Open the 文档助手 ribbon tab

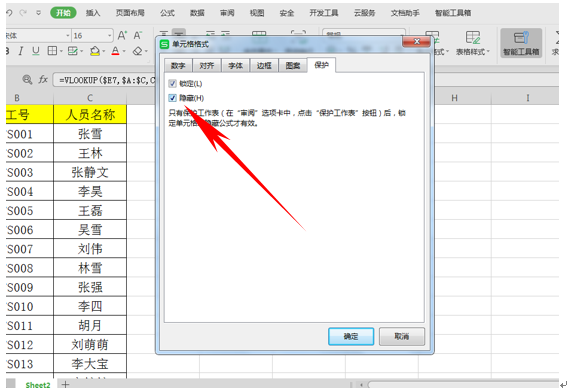405,13
